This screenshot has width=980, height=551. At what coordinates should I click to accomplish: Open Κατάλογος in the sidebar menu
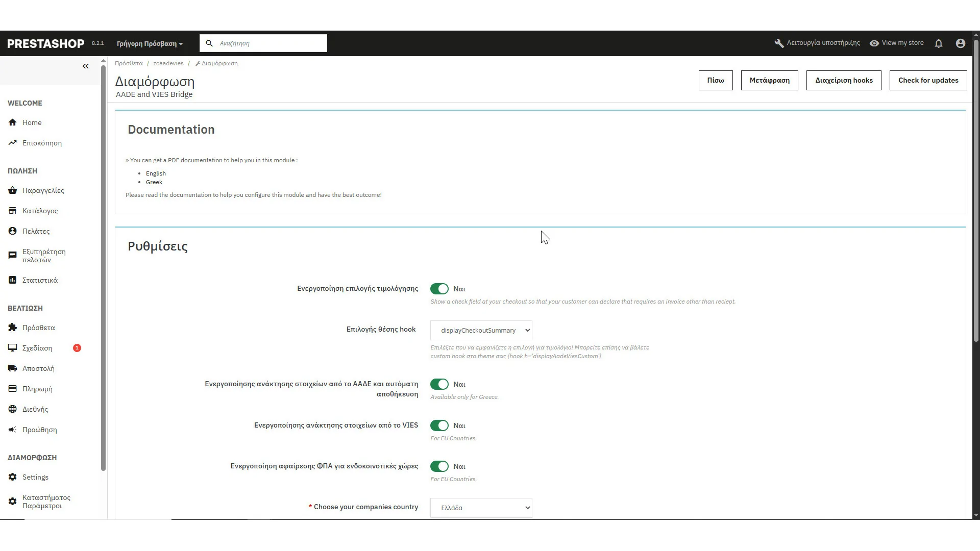(40, 211)
